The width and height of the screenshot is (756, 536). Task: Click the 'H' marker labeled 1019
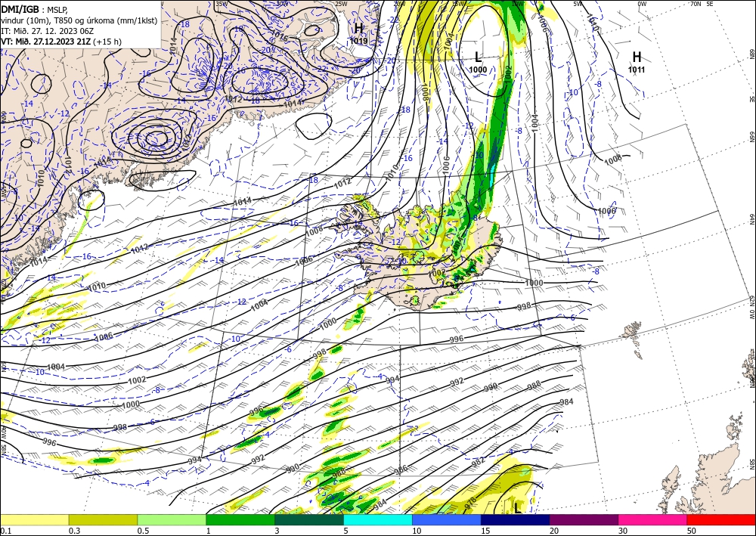(x=358, y=29)
